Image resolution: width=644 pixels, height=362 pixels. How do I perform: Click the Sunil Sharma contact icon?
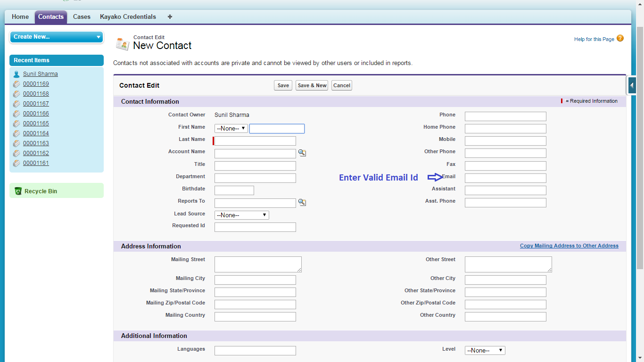[x=17, y=74]
